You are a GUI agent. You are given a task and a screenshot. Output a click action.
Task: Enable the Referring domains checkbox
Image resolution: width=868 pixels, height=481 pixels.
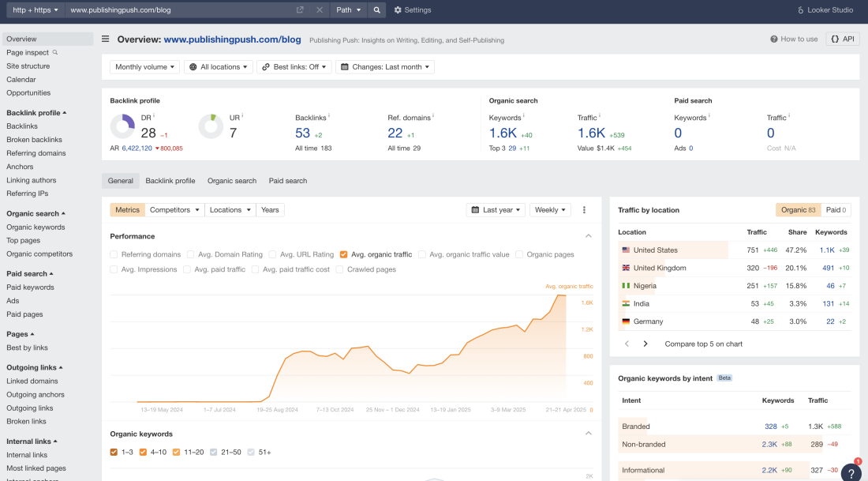[114, 254]
